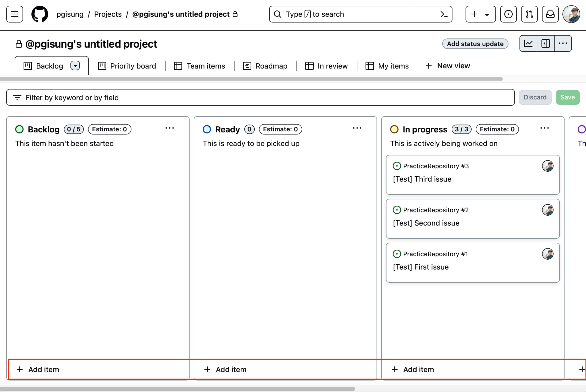Click Ready column Estimate: 0 badge
The height and width of the screenshot is (392, 586).
click(x=280, y=129)
